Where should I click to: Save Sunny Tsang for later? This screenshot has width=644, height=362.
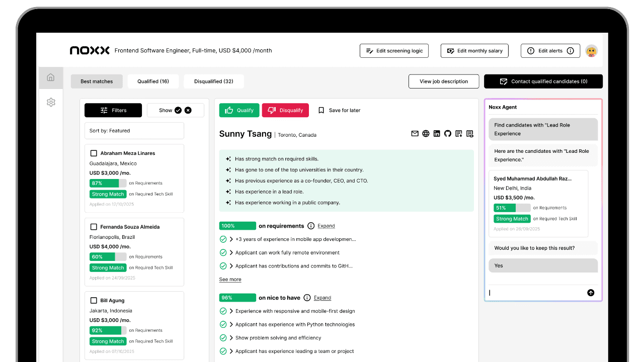pos(340,110)
